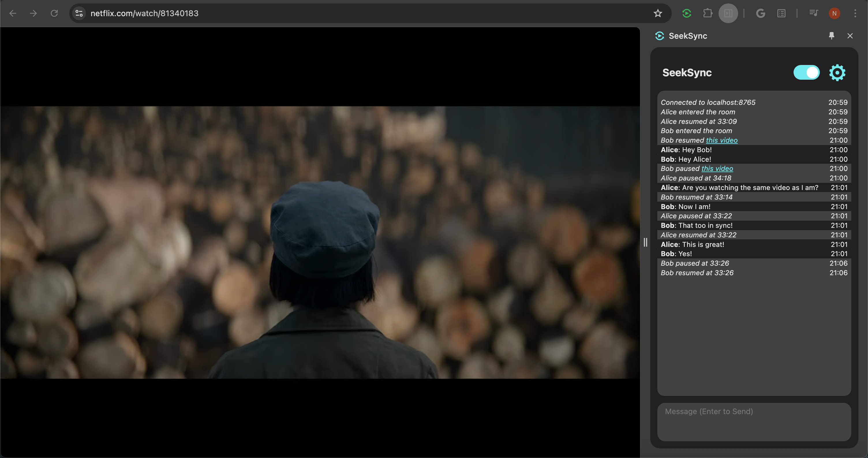The image size is (868, 458).
Task: Open 'this video' link in Bob paused entry
Action: (717, 169)
